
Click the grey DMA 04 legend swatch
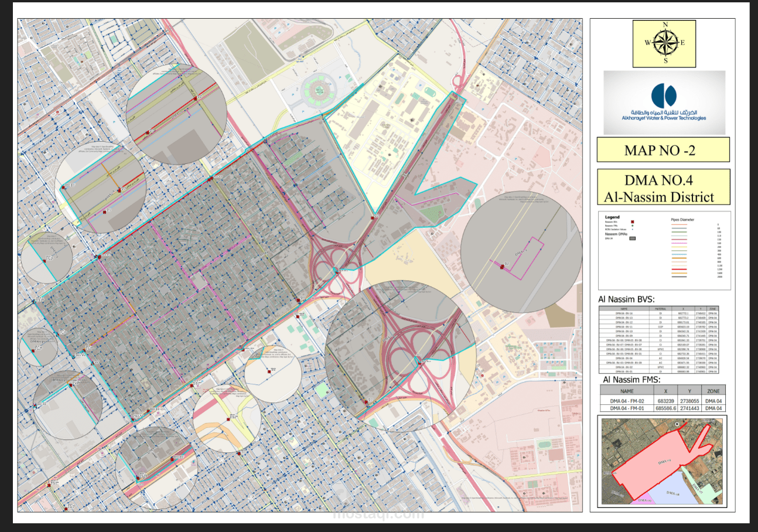(633, 238)
